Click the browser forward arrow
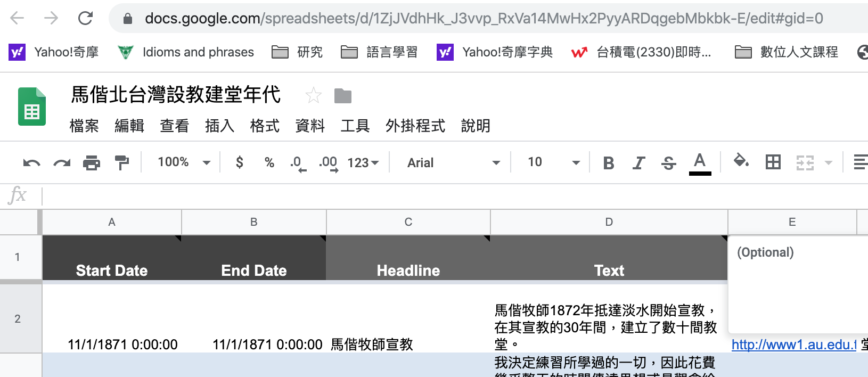The image size is (868, 377). coord(51,18)
